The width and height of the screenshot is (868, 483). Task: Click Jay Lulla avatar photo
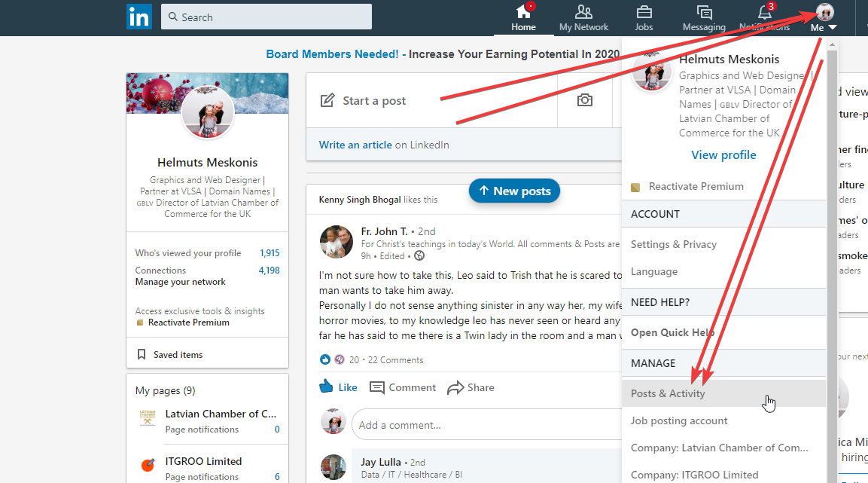click(x=333, y=467)
